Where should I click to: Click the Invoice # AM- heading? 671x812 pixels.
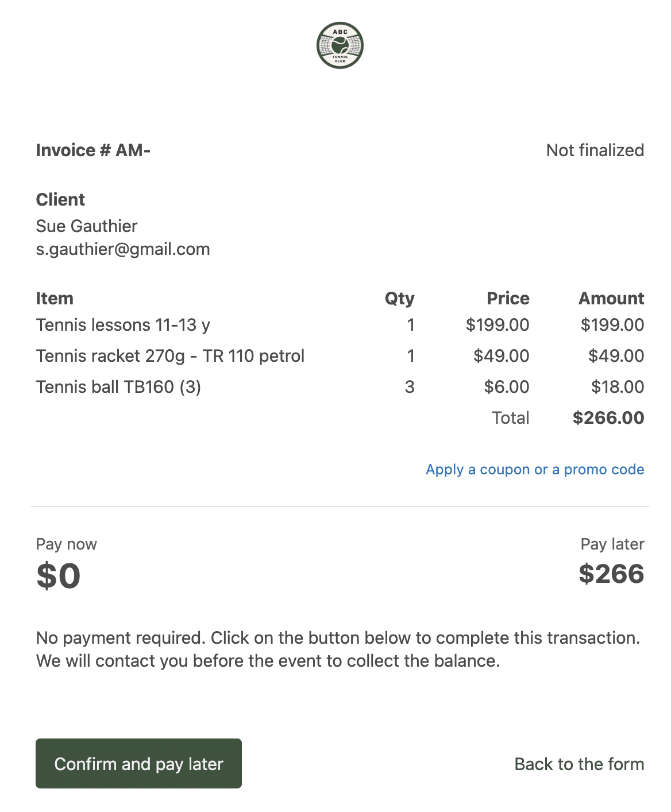coord(93,150)
